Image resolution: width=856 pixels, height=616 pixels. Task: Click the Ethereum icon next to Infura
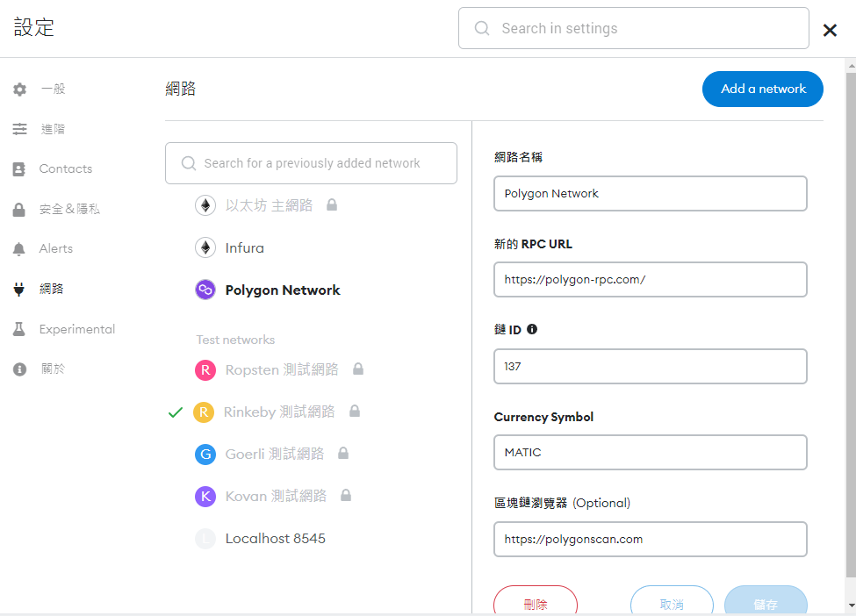click(x=205, y=248)
